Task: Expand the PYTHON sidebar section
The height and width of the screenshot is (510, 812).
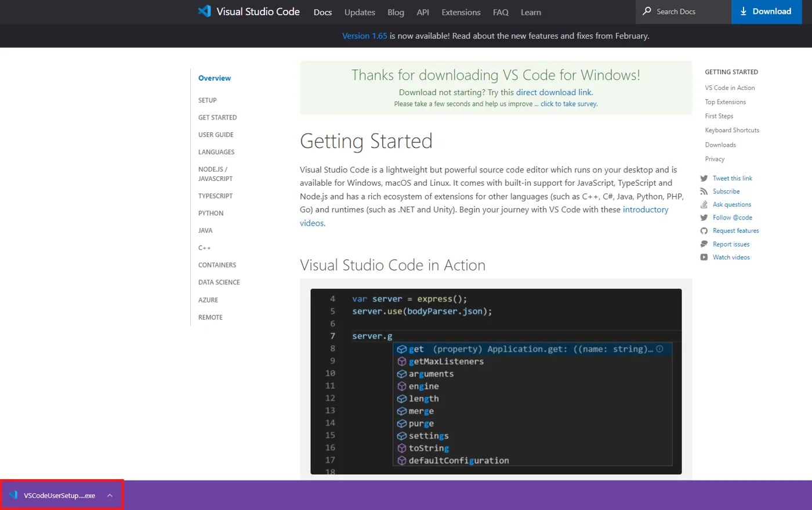Action: [x=211, y=214]
